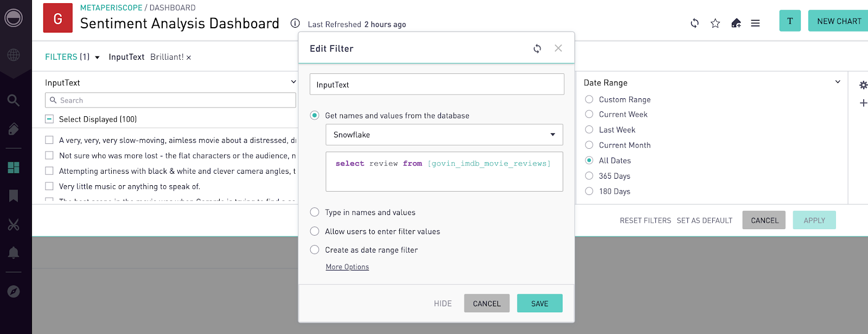Select Type in names and values option
This screenshot has width=868, height=334.
[315, 212]
